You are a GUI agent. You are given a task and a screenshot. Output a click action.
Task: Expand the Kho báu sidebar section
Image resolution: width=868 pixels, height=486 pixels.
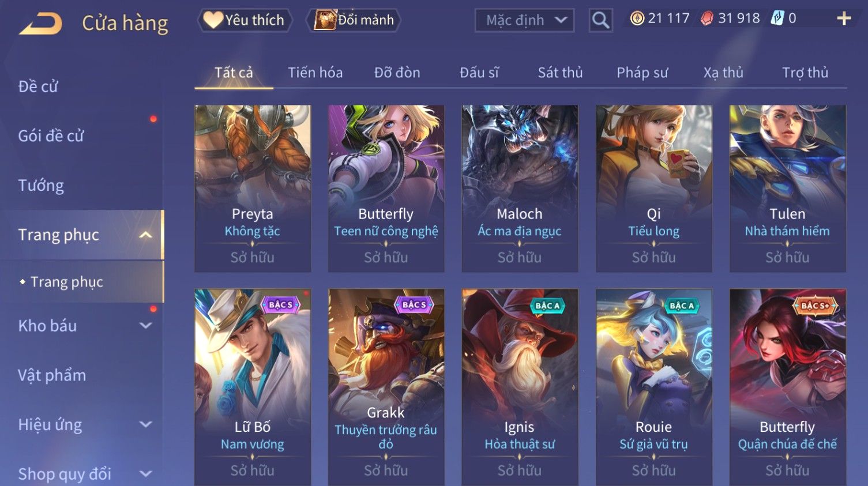click(x=146, y=326)
